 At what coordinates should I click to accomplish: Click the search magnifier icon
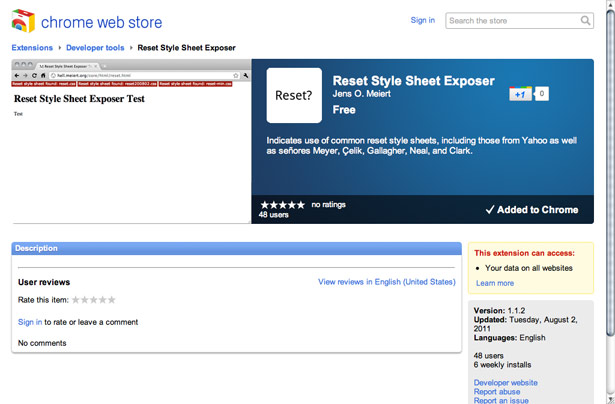585,20
